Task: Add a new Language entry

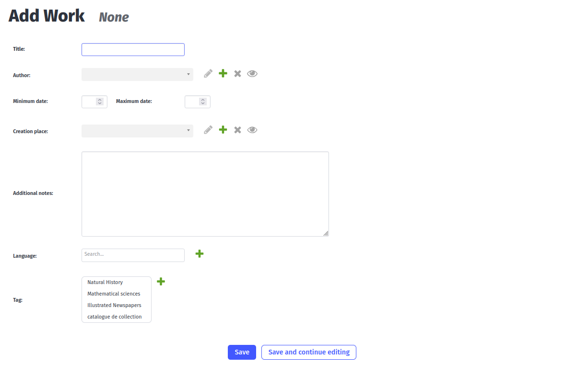Action: (200, 253)
